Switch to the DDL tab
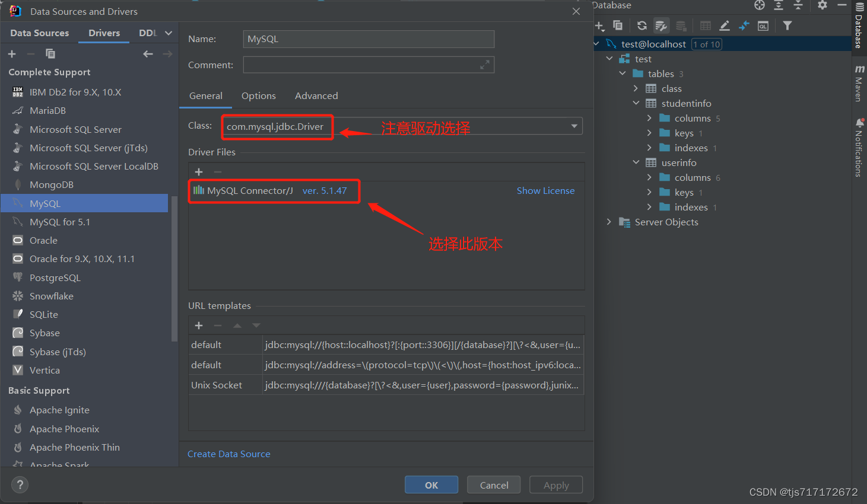867x504 pixels. 148,33
